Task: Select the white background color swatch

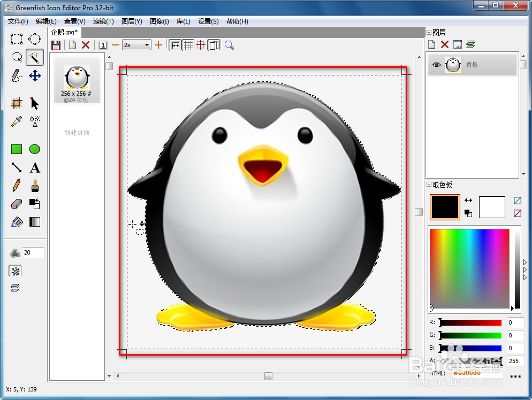Action: pos(492,207)
